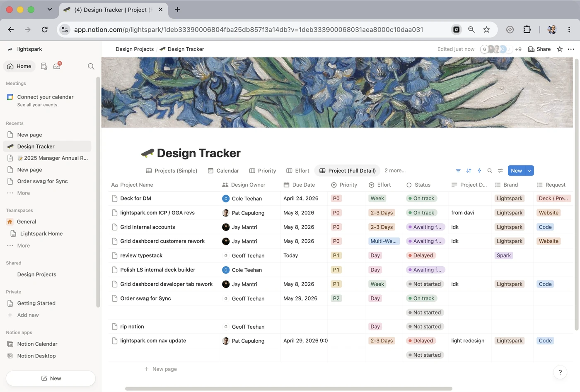Open the meeting notes icon beside Home

tap(44, 66)
